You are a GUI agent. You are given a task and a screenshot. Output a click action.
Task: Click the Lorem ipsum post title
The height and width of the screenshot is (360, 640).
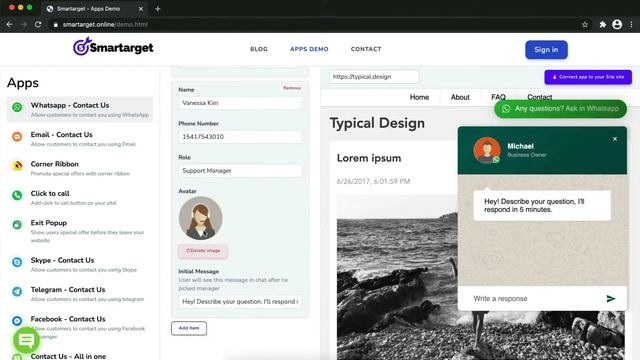coord(369,158)
